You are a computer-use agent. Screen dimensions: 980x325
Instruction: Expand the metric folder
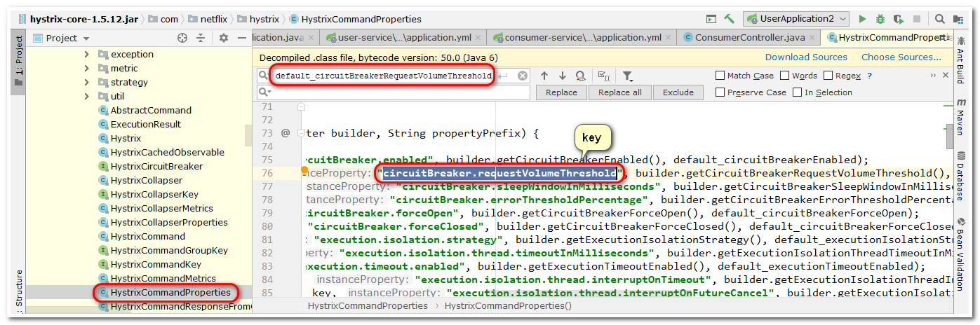tap(86, 68)
